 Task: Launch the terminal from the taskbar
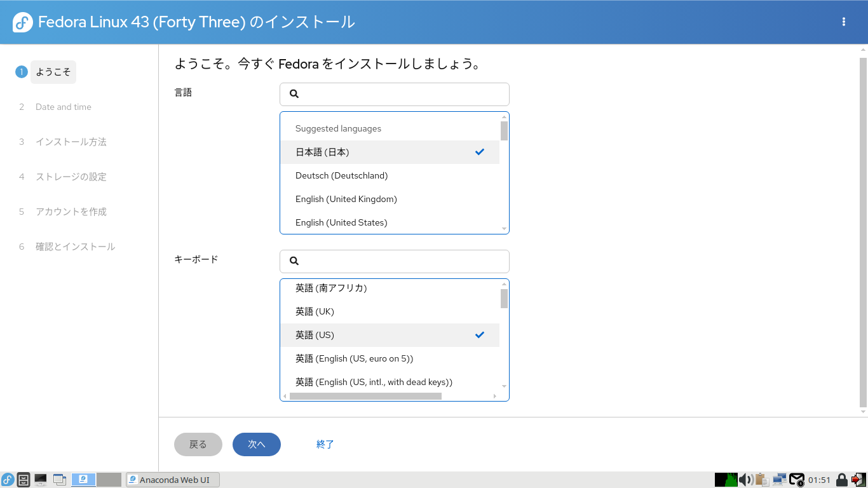coord(41,480)
